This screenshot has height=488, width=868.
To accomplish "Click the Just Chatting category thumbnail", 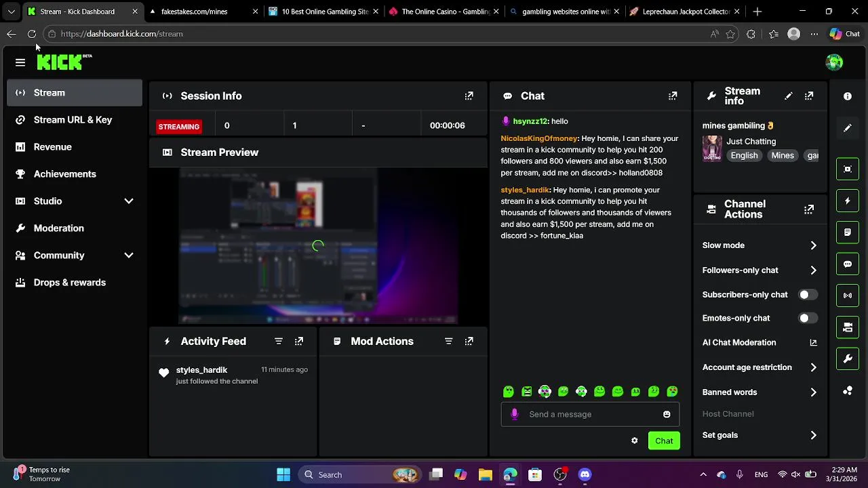I will 712,148.
